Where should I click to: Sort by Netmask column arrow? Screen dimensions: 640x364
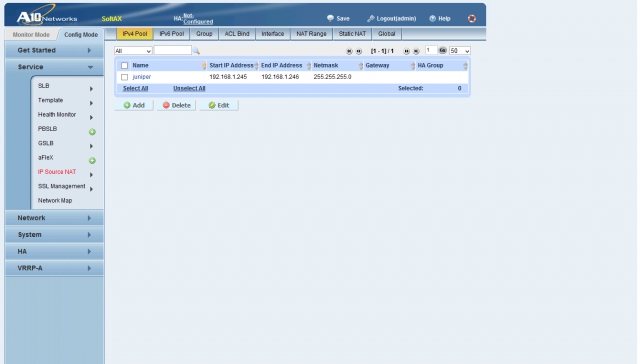[361, 66]
